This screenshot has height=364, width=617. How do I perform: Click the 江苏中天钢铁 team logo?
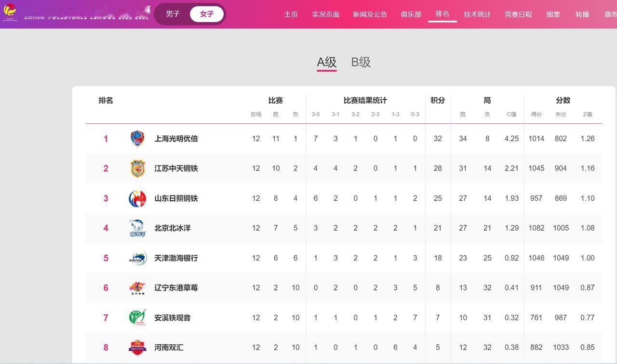pos(137,169)
